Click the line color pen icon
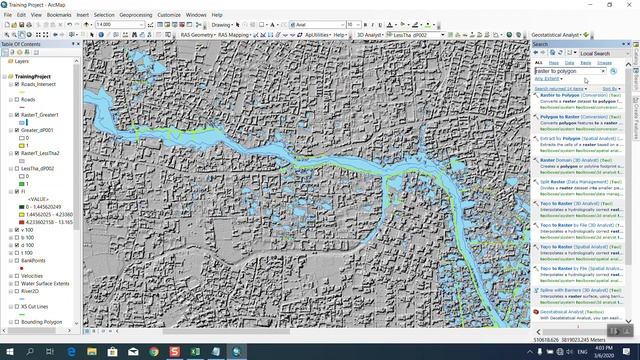The image size is (640, 360). point(415,25)
